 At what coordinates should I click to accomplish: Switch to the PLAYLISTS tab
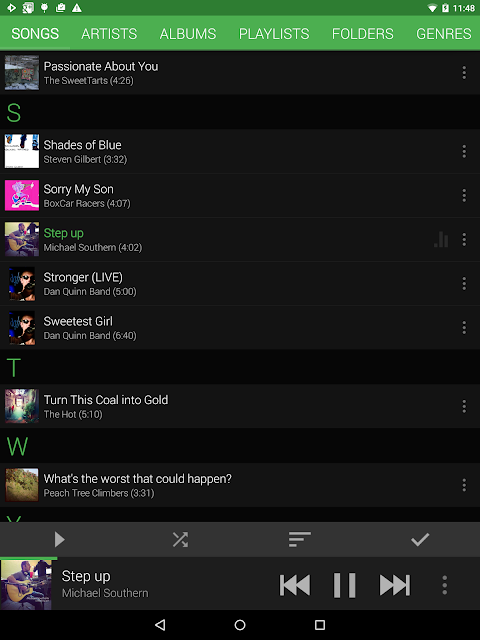[x=274, y=34]
